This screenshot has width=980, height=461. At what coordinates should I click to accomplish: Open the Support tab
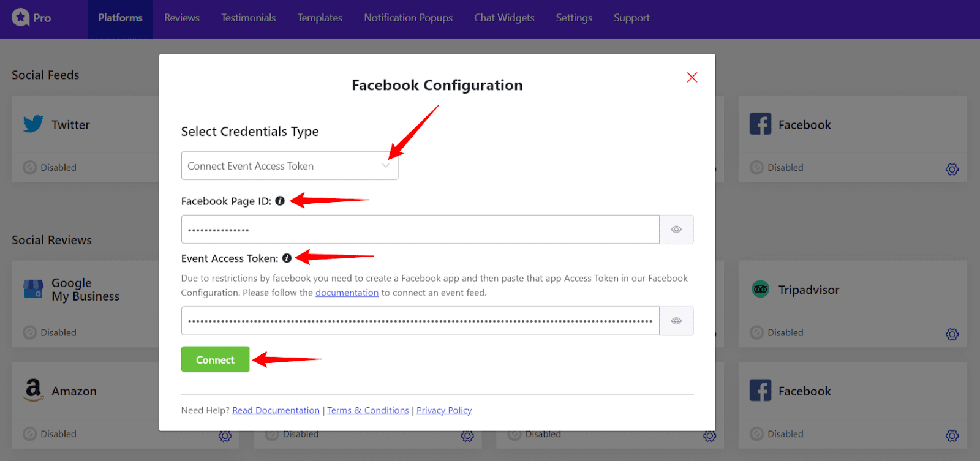pos(631,18)
